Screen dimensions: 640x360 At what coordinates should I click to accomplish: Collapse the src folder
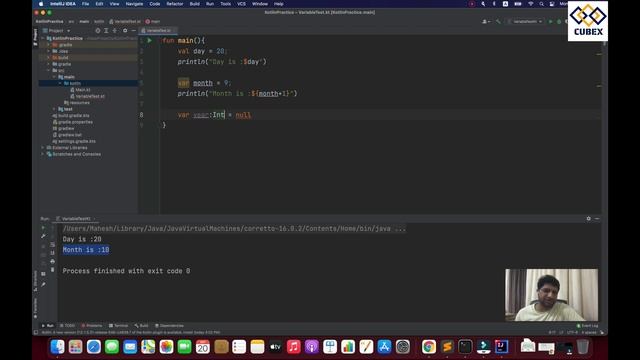point(49,71)
